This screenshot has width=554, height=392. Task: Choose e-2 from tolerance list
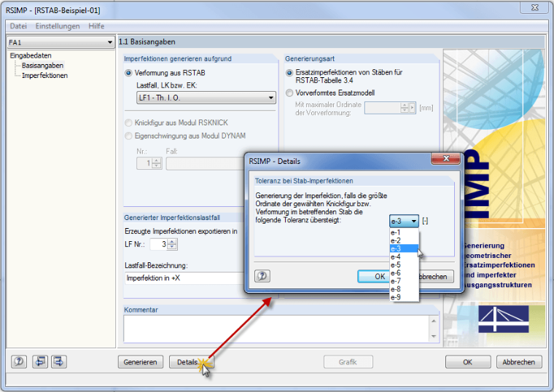point(404,240)
